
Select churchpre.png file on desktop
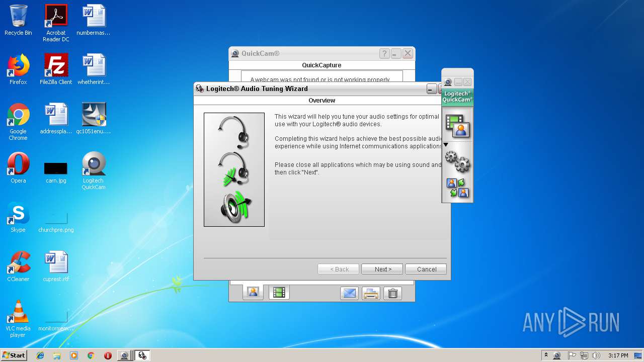pyautogui.click(x=56, y=221)
